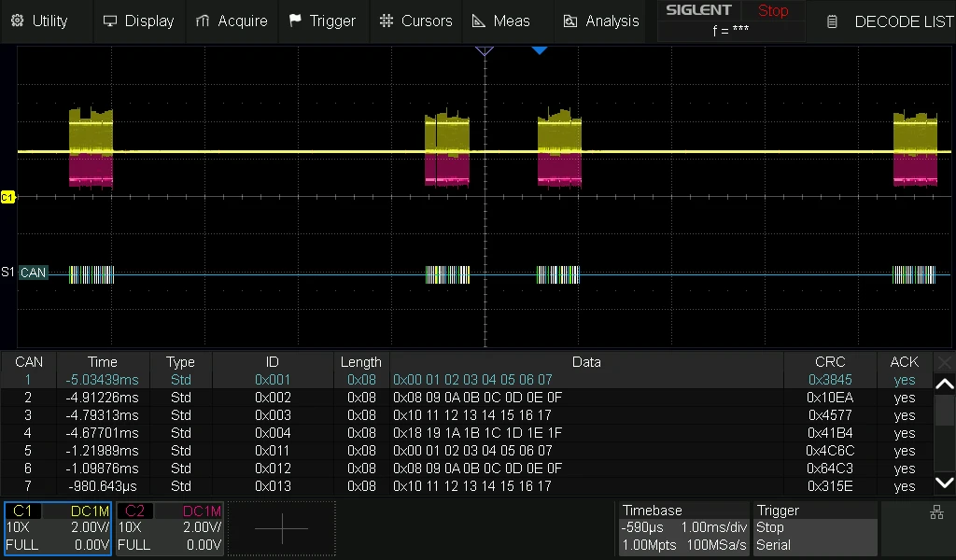The width and height of the screenshot is (956, 560).
Task: Click the blue filled trigger position marker
Action: tap(539, 50)
